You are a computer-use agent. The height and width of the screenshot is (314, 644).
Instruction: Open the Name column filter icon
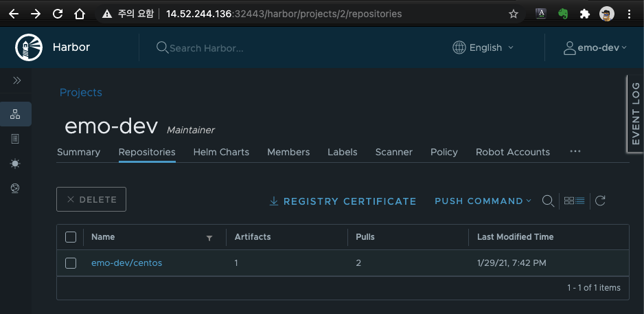click(x=209, y=238)
